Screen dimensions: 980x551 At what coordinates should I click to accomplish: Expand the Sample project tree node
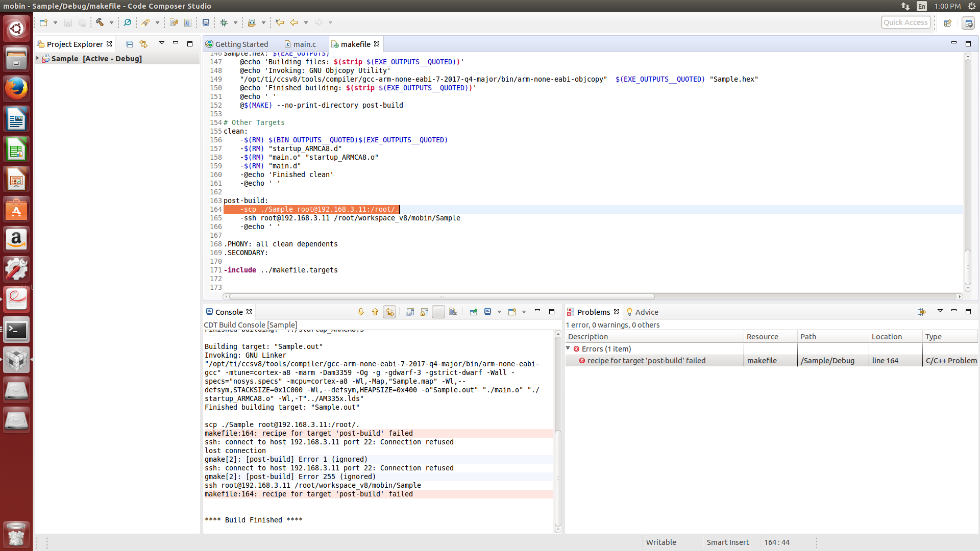click(x=37, y=59)
